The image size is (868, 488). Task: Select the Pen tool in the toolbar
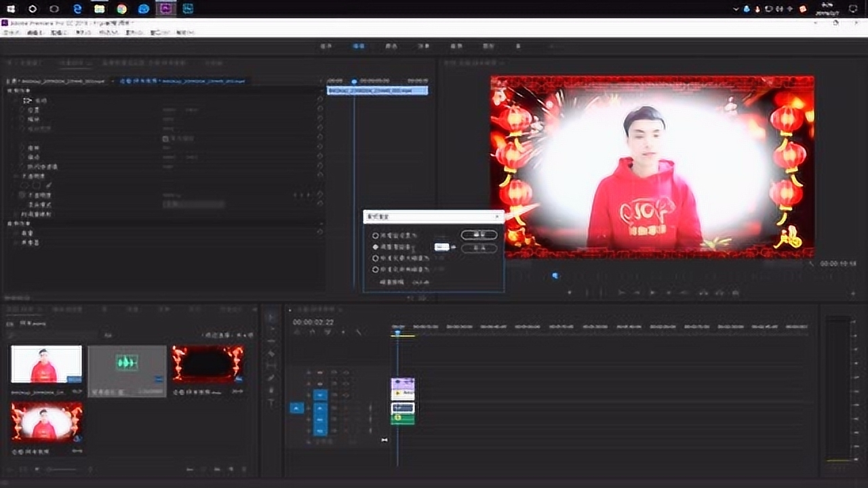coord(271,378)
